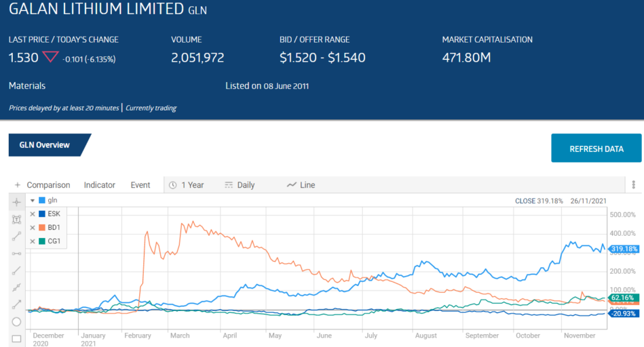
Task: Click the Materials sector label
Action: (27, 85)
